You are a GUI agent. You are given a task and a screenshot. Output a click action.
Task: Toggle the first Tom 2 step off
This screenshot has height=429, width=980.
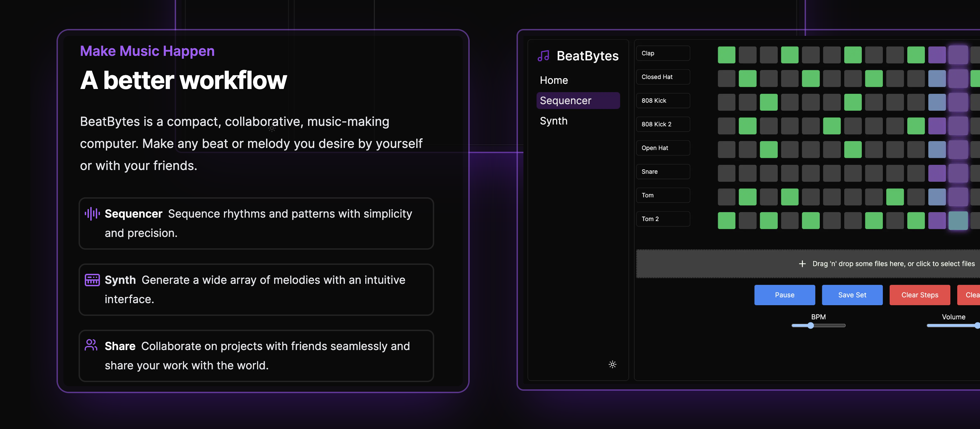click(x=726, y=220)
